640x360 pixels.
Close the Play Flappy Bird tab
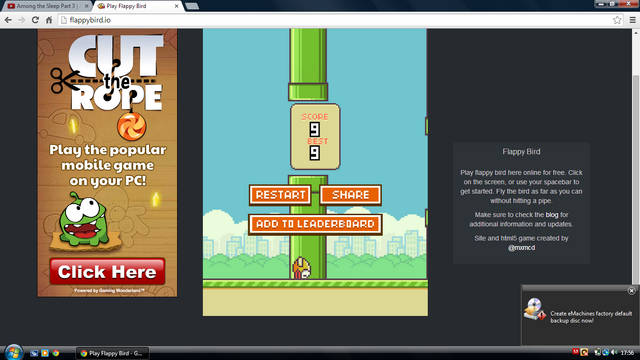[x=176, y=6]
